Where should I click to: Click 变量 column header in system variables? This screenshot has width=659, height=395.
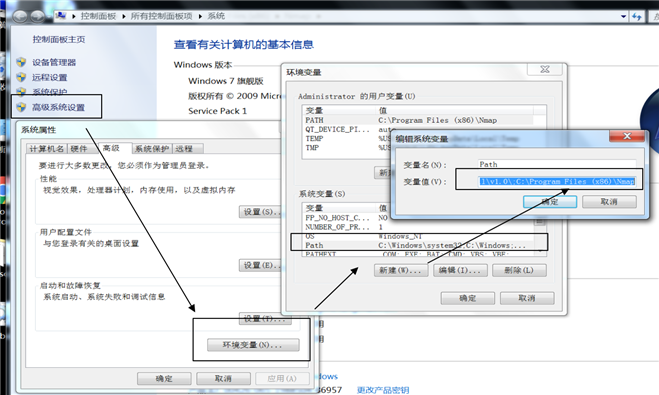[339, 208]
